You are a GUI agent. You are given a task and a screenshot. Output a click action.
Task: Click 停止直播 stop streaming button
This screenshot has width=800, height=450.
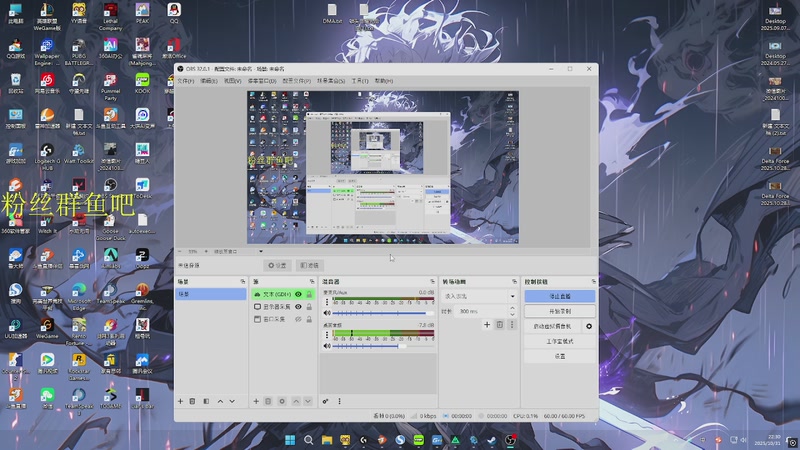pyautogui.click(x=560, y=296)
